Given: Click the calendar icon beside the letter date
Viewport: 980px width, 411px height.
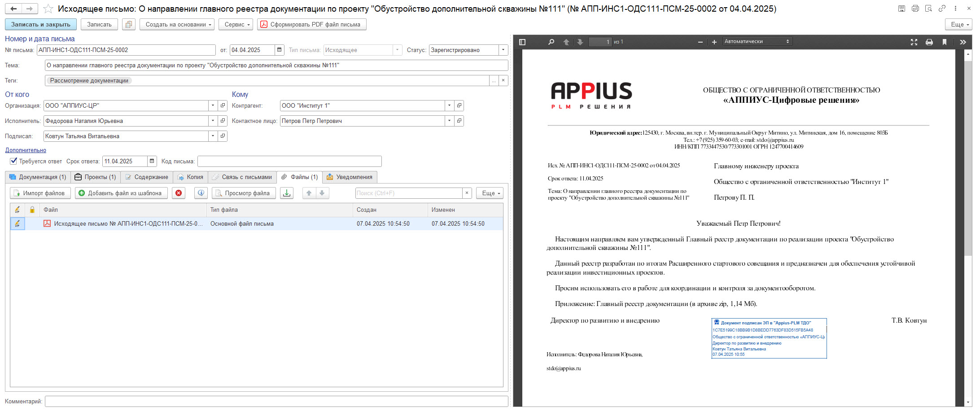Looking at the screenshot, I should point(280,50).
